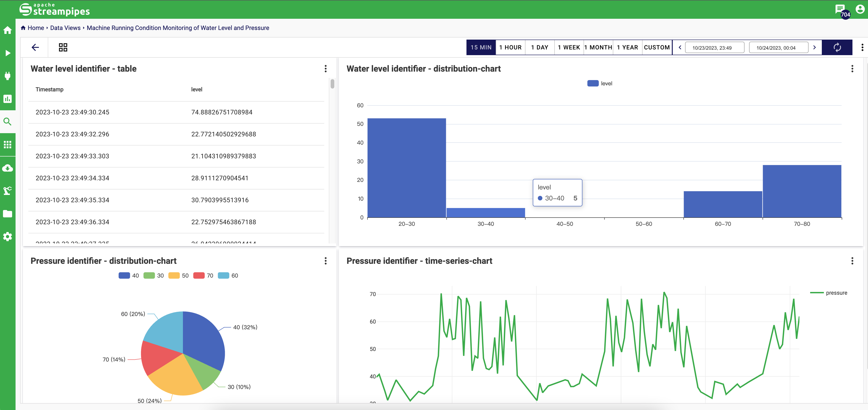The width and height of the screenshot is (868, 410).
Task: Click the red 70 legend swatch
Action: [x=199, y=275]
